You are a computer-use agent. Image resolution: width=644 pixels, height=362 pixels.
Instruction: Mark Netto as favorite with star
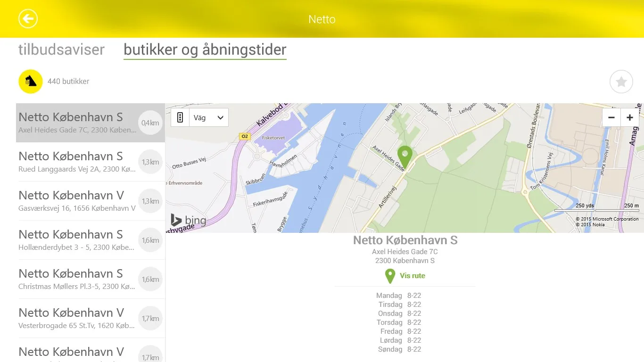621,82
